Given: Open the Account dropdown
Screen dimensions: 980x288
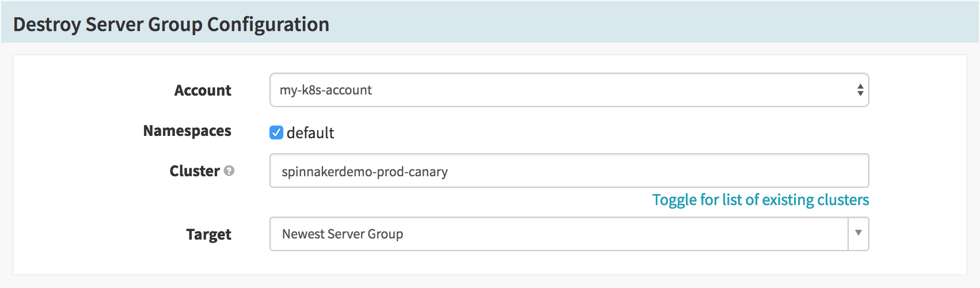Looking at the screenshot, I should (x=569, y=90).
